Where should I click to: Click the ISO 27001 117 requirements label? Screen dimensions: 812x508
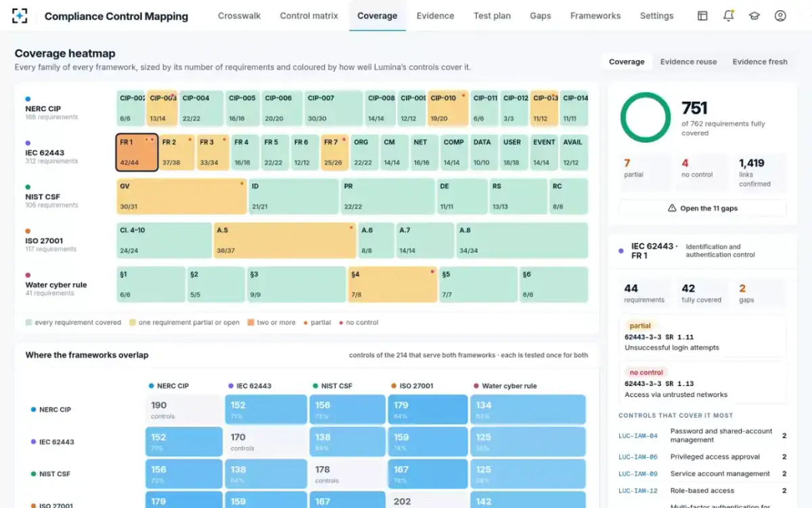(x=51, y=249)
